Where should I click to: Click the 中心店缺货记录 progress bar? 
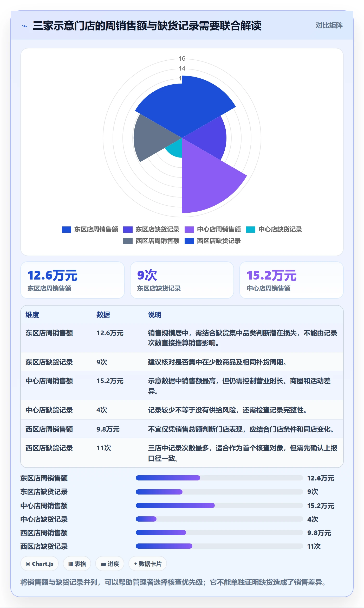coord(219,519)
